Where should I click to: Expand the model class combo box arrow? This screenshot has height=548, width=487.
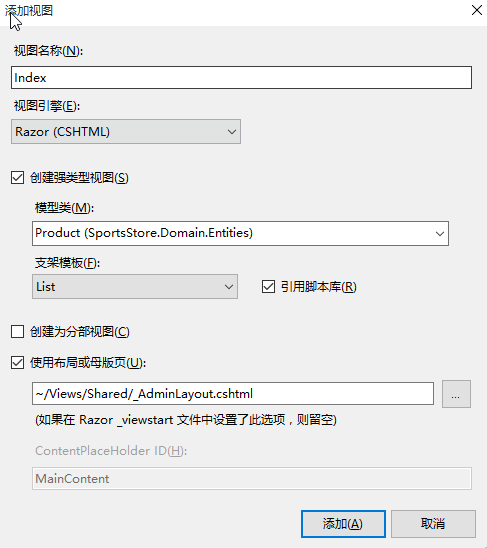439,233
